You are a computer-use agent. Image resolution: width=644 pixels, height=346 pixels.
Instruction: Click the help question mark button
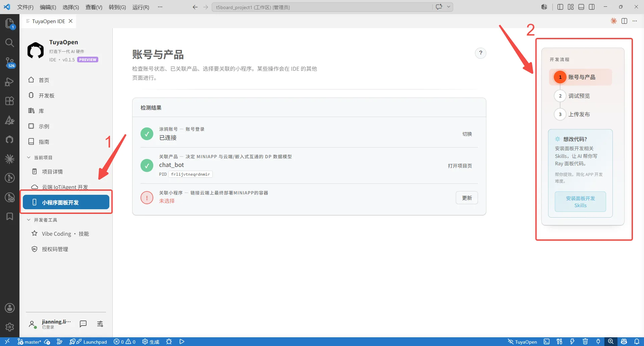pyautogui.click(x=481, y=53)
